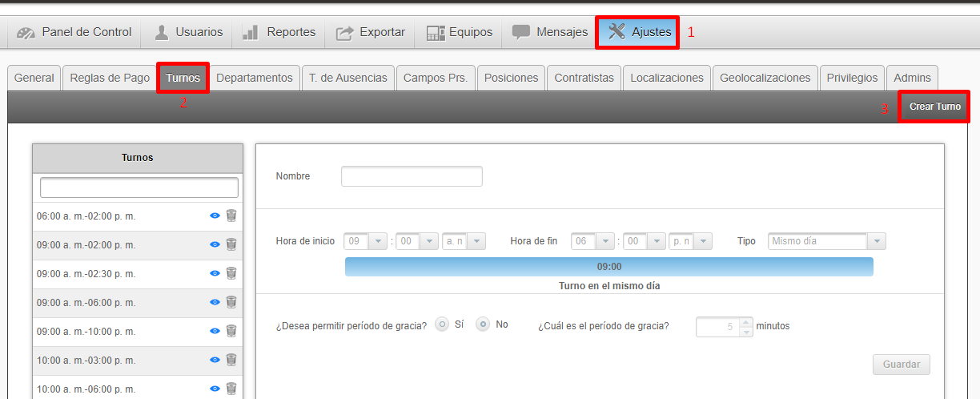
Task: Expand the Tipo Mismo día dropdown
Action: pyautogui.click(x=877, y=241)
